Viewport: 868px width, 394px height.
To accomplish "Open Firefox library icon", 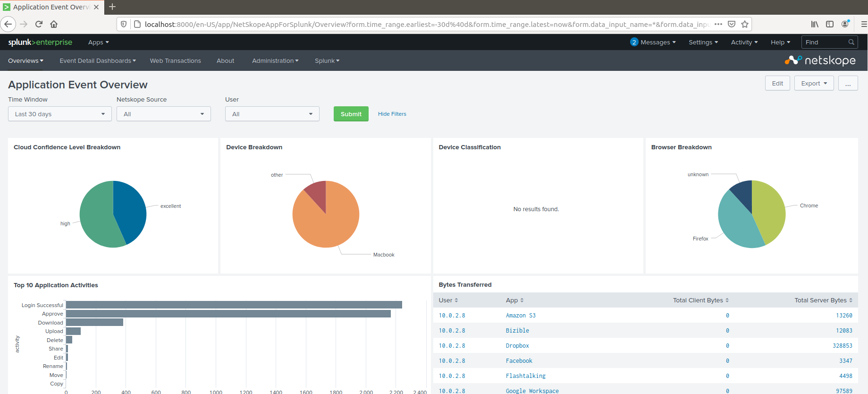I will click(815, 24).
